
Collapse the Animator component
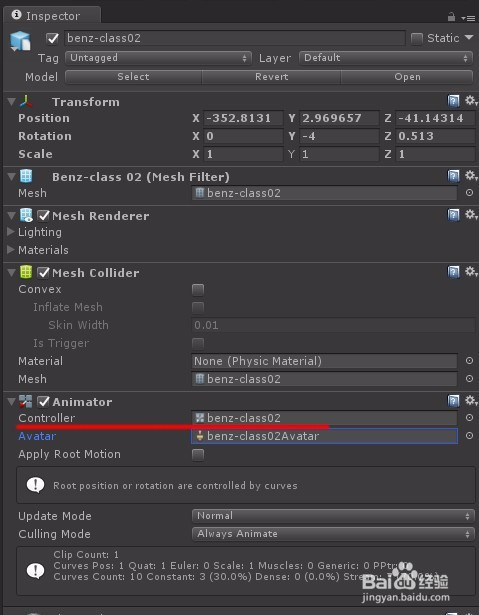pyautogui.click(x=11, y=402)
